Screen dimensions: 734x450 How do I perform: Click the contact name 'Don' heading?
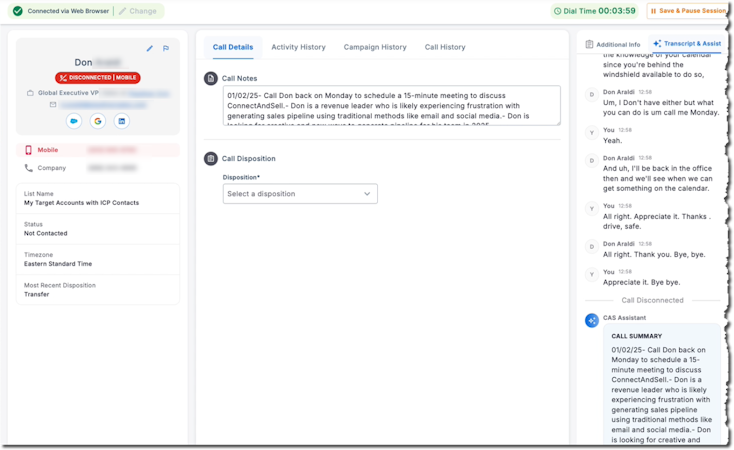coord(83,62)
